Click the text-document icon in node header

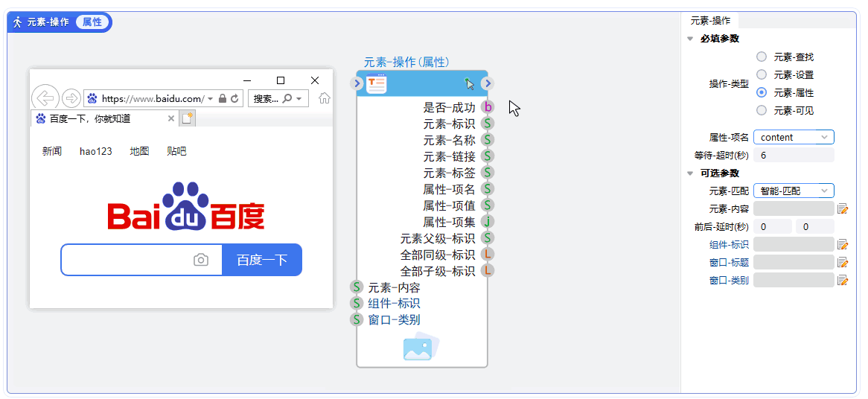(377, 83)
